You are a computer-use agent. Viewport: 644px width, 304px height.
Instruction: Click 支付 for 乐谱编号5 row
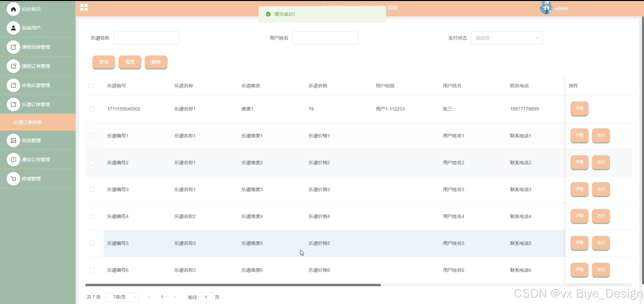[601, 243]
